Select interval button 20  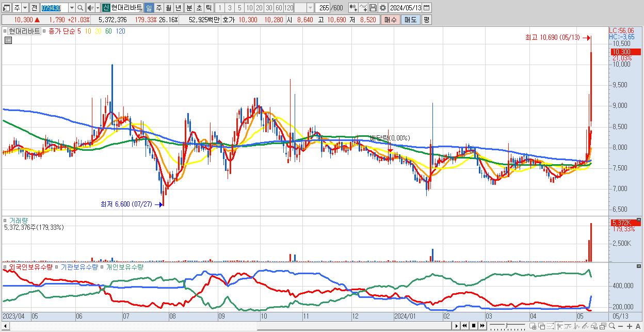coord(259,8)
